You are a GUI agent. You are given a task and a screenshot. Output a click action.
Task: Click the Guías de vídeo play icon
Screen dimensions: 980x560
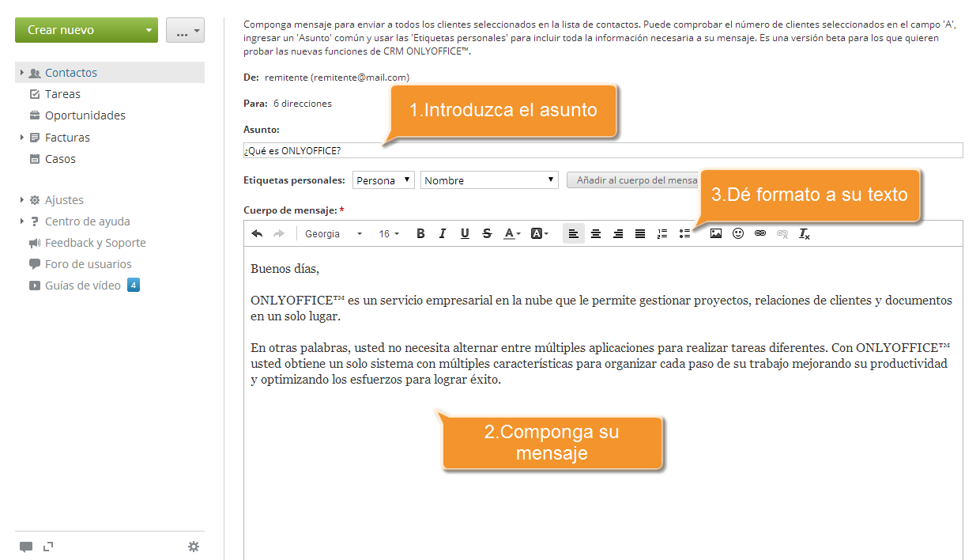34,286
